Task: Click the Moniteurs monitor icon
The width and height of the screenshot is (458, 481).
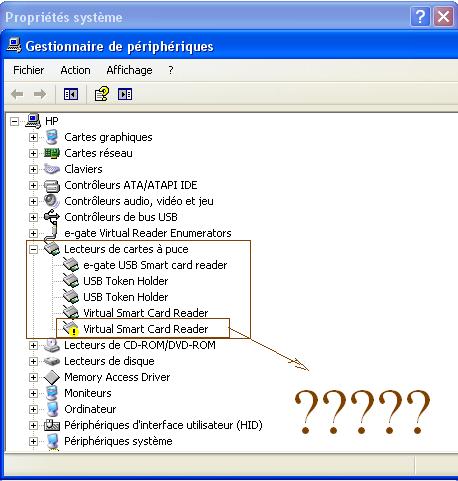Action: pyautogui.click(x=52, y=393)
